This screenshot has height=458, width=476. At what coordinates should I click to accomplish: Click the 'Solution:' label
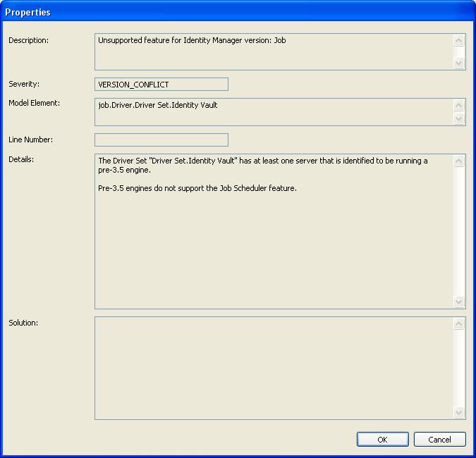coord(23,323)
